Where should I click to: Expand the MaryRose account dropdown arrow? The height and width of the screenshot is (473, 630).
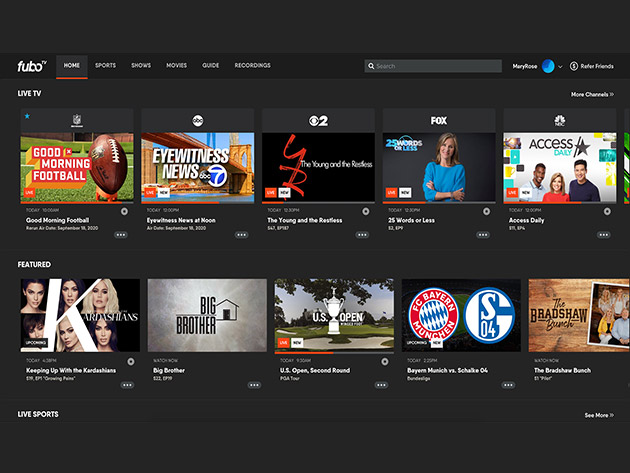(560, 67)
